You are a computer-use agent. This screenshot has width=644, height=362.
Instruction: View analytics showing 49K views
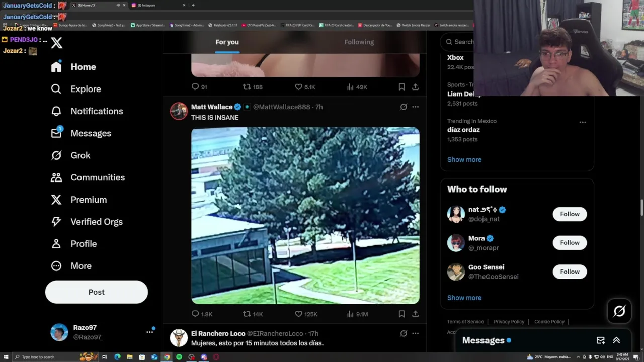[x=357, y=87]
